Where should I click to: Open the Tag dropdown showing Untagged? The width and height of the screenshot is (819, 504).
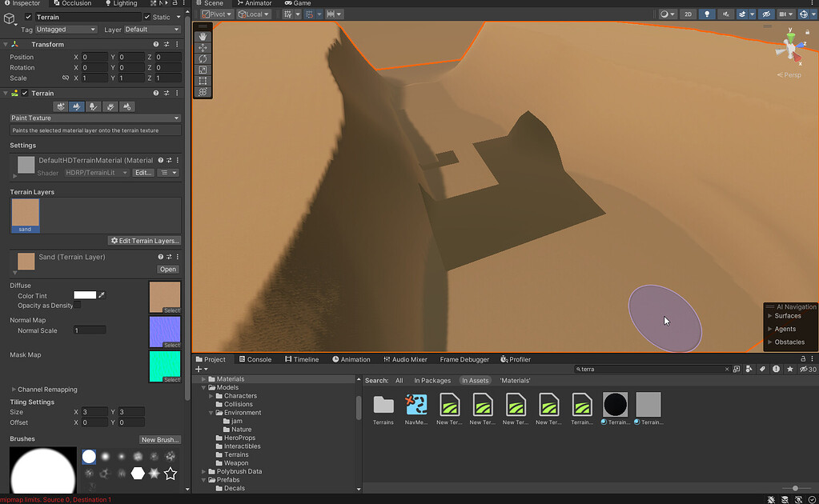click(x=66, y=29)
